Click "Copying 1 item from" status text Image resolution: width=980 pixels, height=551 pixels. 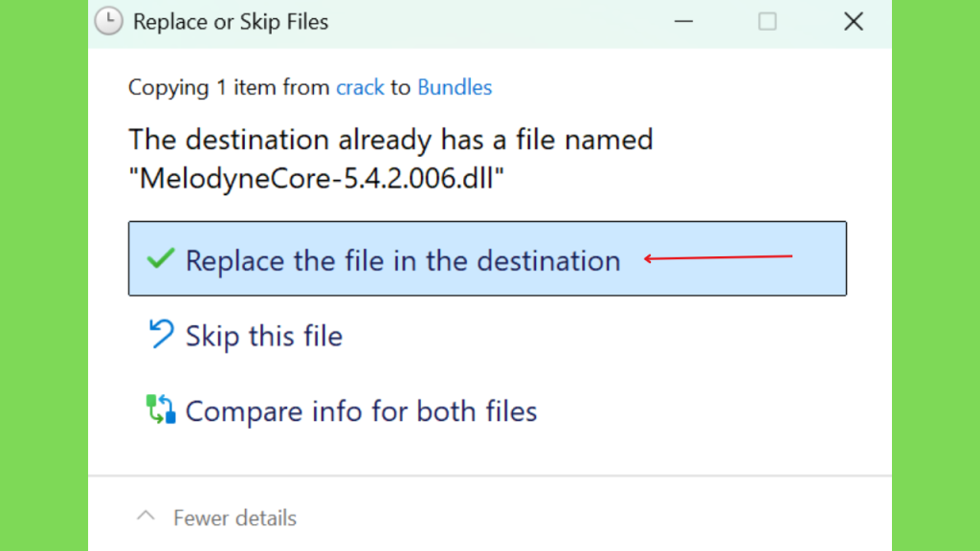(229, 87)
